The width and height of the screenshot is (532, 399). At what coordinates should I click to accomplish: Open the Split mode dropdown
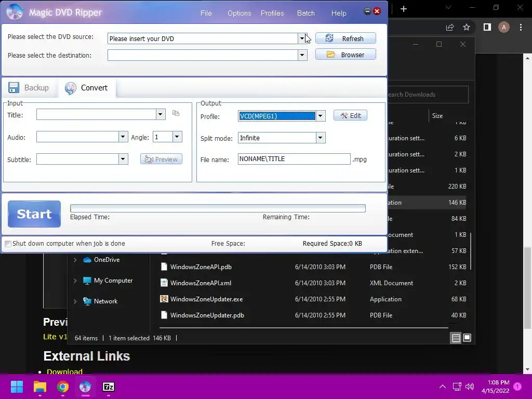pos(320,138)
